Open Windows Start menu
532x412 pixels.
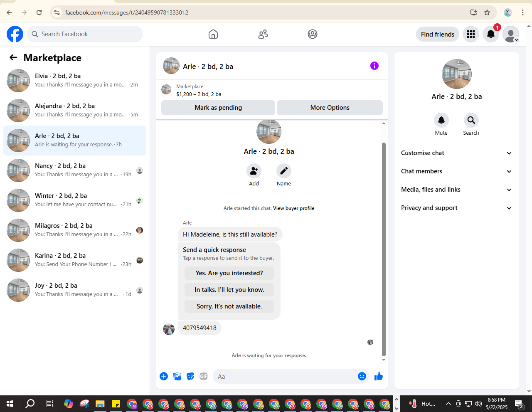[10, 404]
